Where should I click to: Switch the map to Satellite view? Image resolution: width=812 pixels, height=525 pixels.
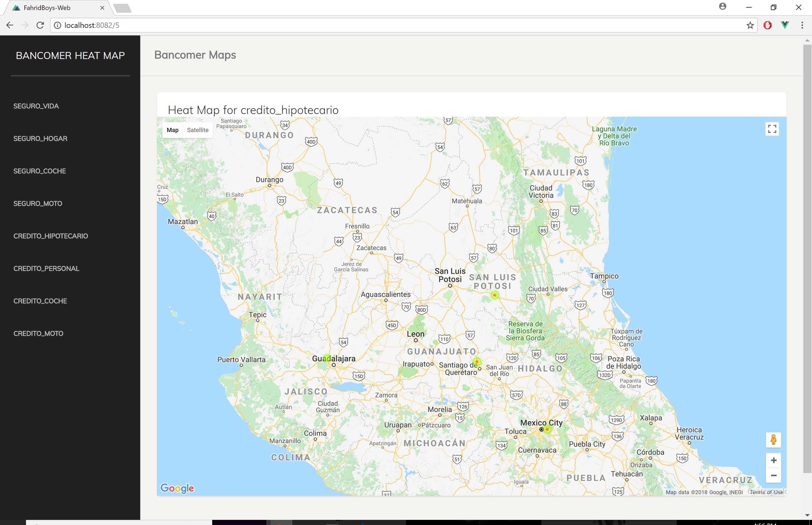pyautogui.click(x=198, y=130)
